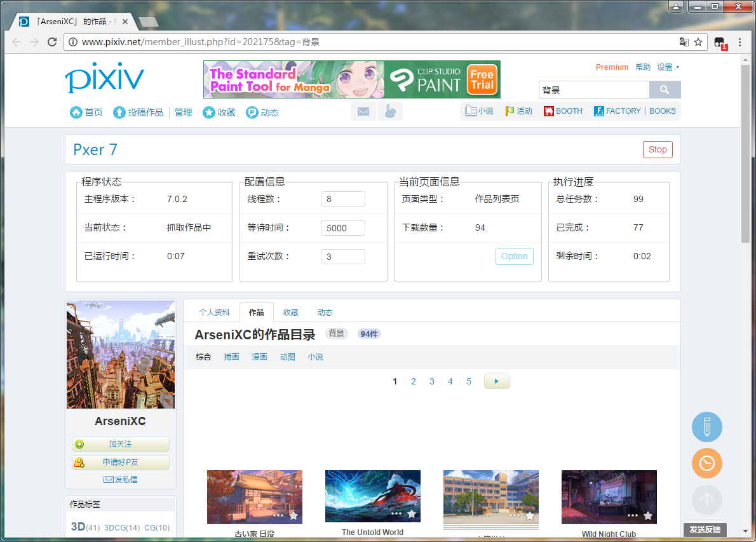Go to 首页 home
Image resolution: width=756 pixels, height=542 pixels.
(86, 112)
